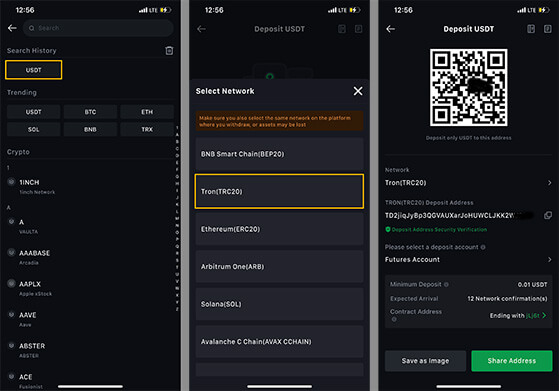Tap back arrow behind the Select Network sheet
559x391 pixels.
click(201, 29)
